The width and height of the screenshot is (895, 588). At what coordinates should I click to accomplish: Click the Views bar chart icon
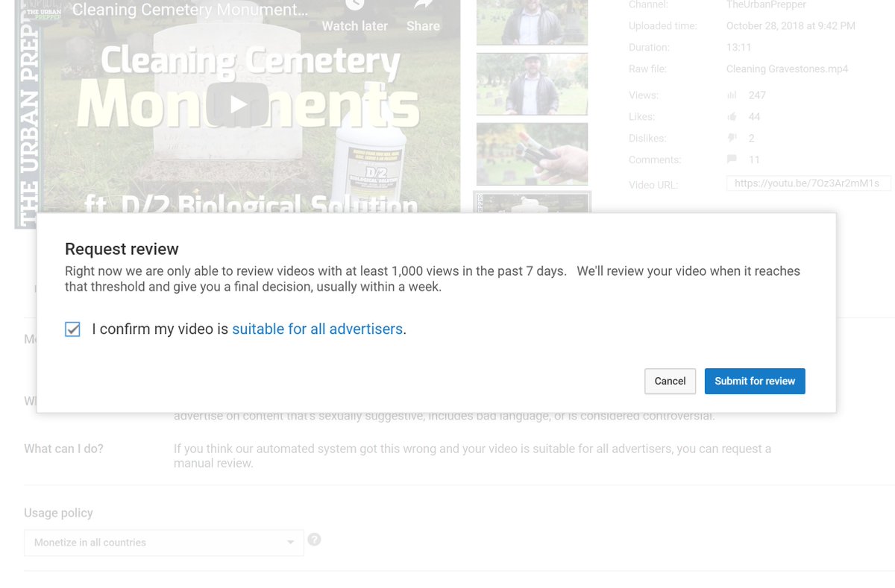tap(732, 95)
